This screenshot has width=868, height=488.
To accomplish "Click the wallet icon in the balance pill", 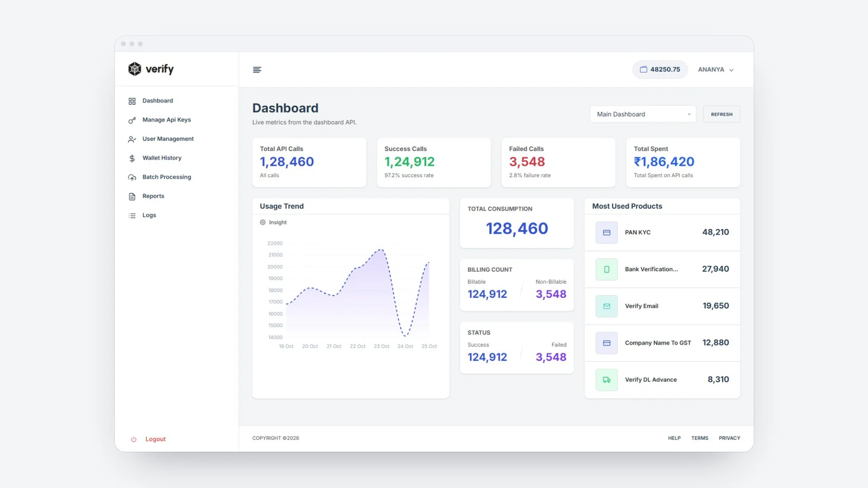I will 643,69.
